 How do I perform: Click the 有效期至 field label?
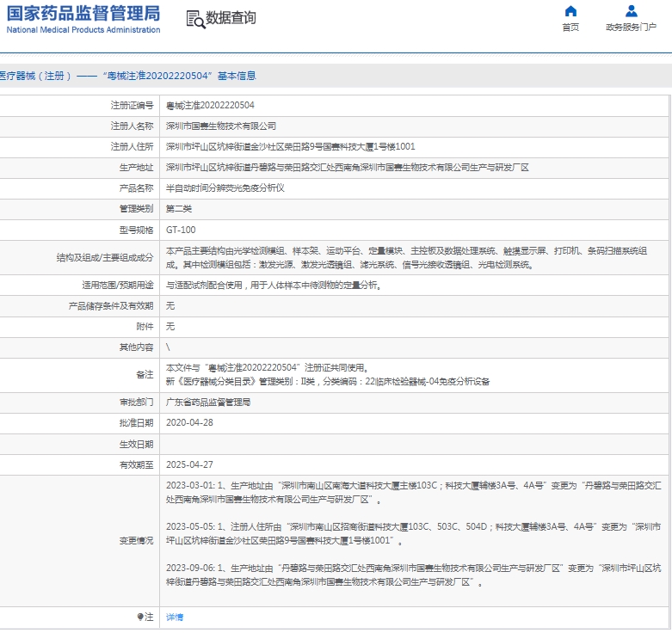point(136,464)
